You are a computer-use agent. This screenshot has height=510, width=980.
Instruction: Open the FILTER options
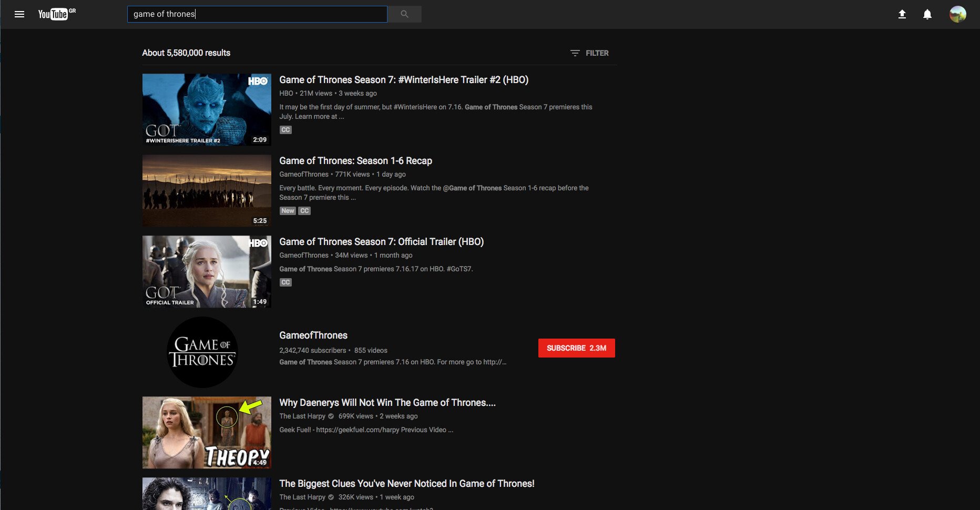(589, 53)
